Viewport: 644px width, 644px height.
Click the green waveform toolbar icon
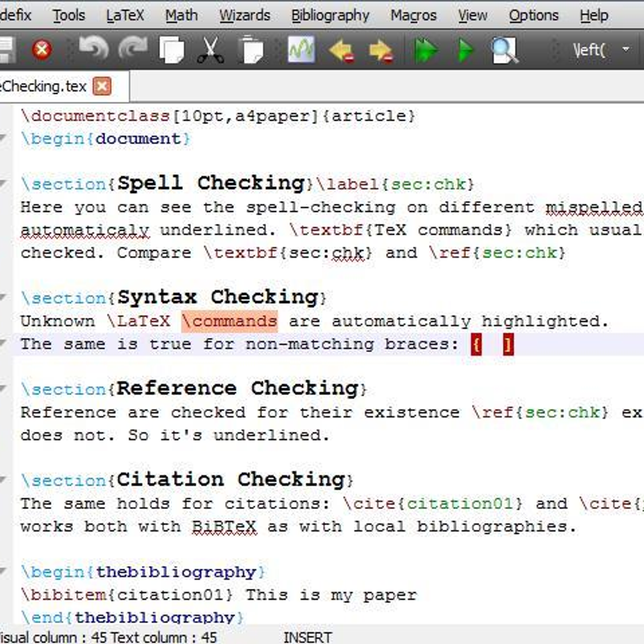tap(301, 49)
